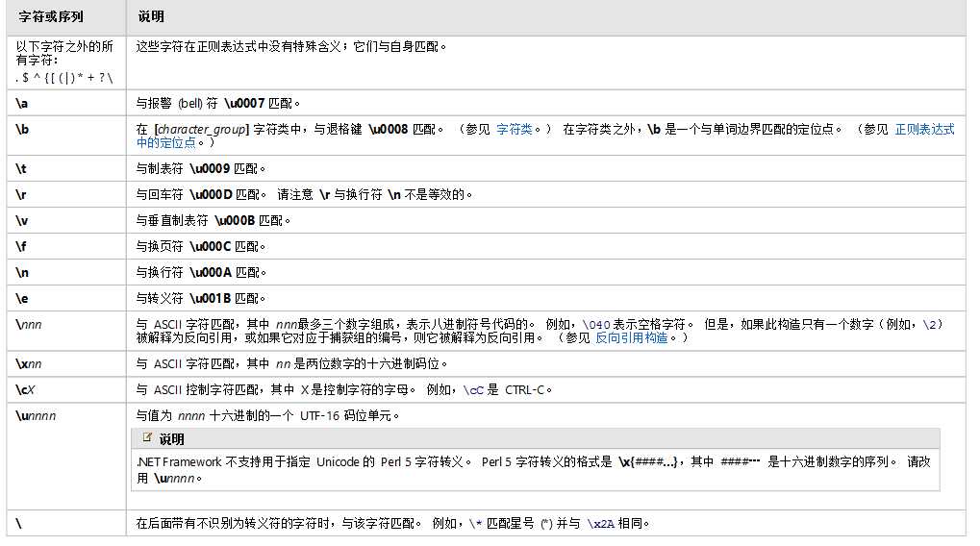Click the note icon beside 说明
Image resolution: width=980 pixels, height=546 pixels.
click(147, 438)
